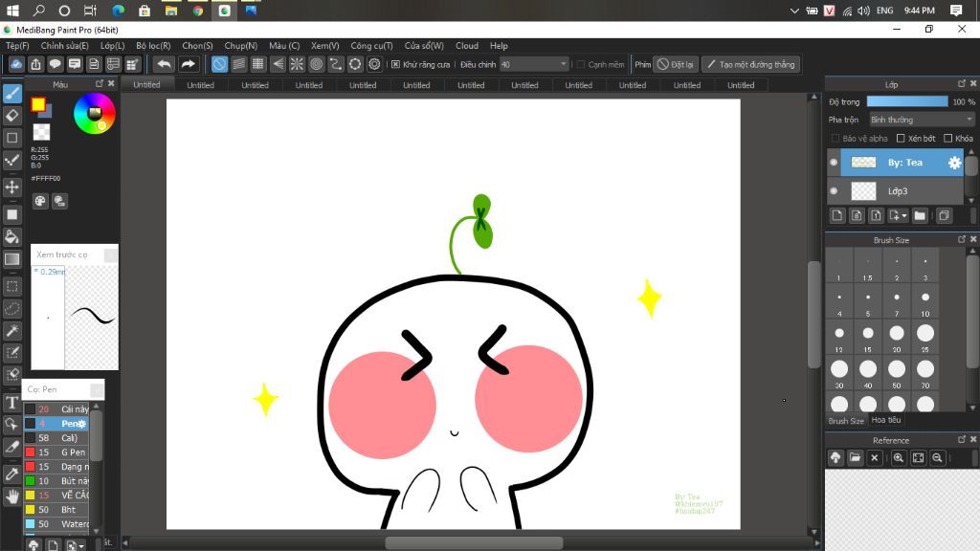Select the Move tool
Image resolution: width=980 pixels, height=551 pixels.
pyautogui.click(x=12, y=187)
